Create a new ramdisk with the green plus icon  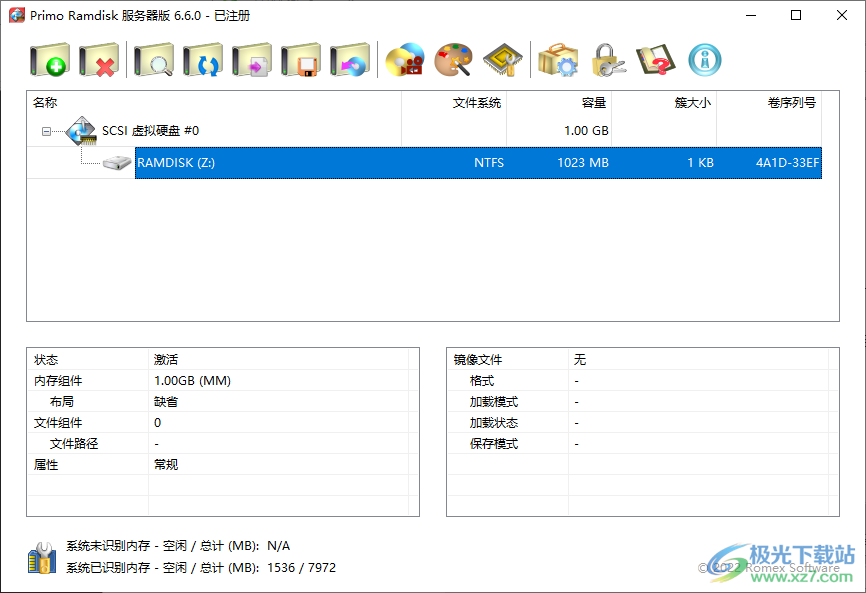click(48, 60)
